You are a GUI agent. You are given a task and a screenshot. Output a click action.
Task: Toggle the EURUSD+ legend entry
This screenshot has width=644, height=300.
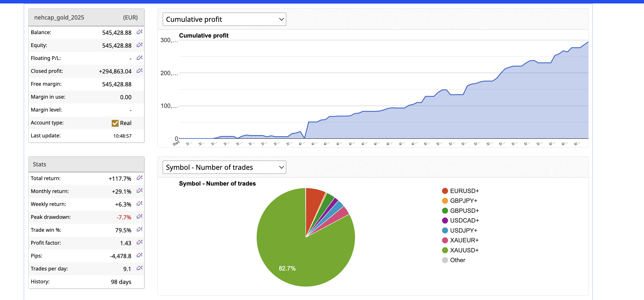click(464, 191)
